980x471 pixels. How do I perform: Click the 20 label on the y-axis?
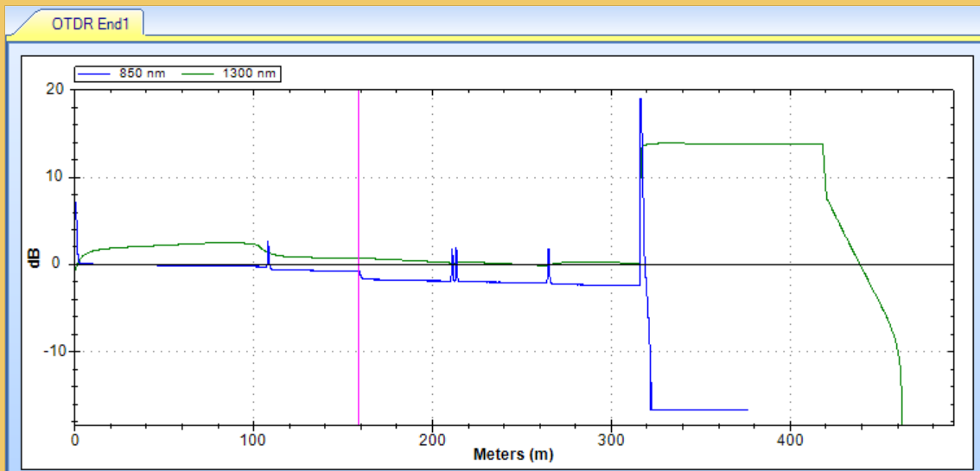click(x=54, y=89)
